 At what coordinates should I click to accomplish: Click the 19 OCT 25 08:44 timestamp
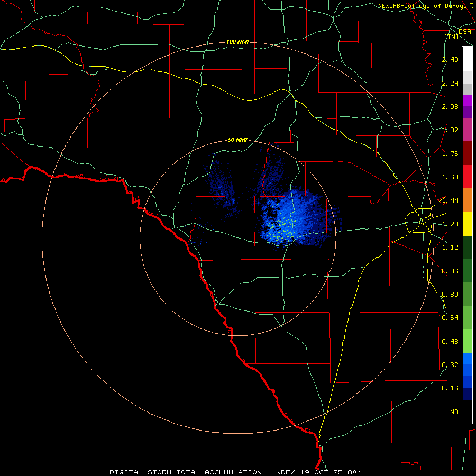(336, 472)
